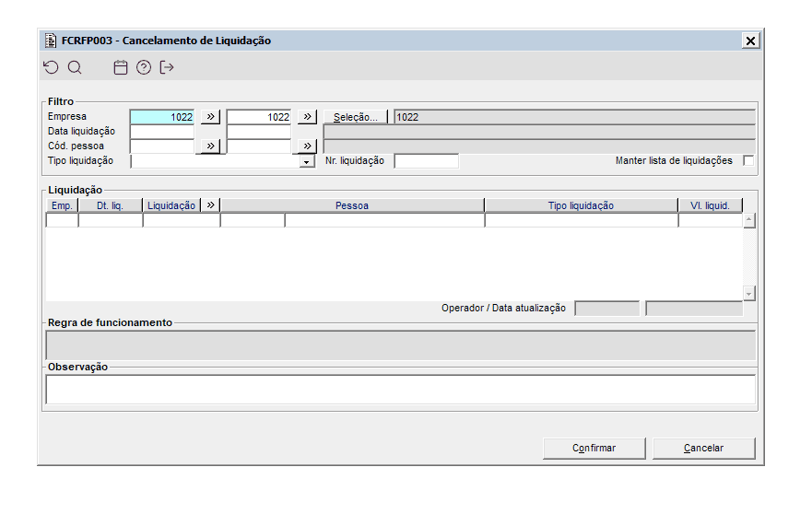The image size is (812, 514).
Task: Click the document icon in title bar
Action: (x=51, y=41)
